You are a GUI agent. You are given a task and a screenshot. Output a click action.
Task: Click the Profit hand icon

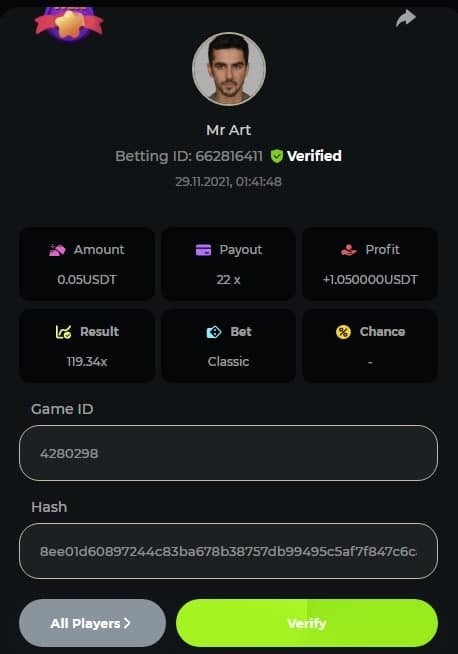click(349, 250)
